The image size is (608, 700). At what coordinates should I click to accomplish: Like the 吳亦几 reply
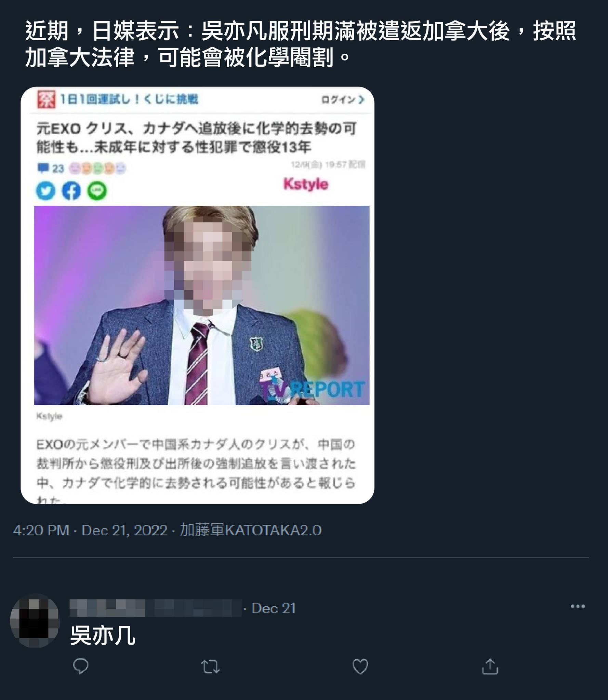pos(360,667)
